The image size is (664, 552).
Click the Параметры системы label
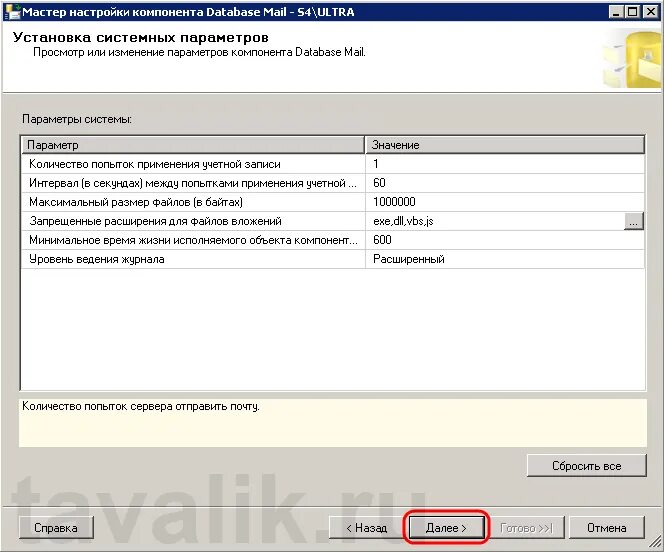pos(77,119)
